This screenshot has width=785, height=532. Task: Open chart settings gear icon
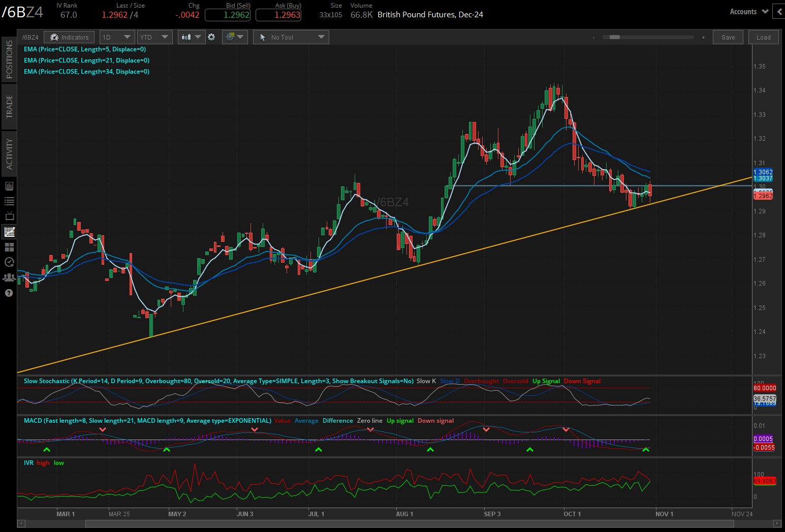pos(211,37)
